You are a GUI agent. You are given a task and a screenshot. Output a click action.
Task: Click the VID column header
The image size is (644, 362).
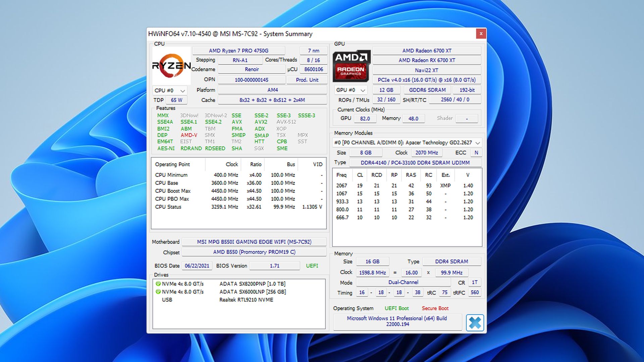[312, 164]
